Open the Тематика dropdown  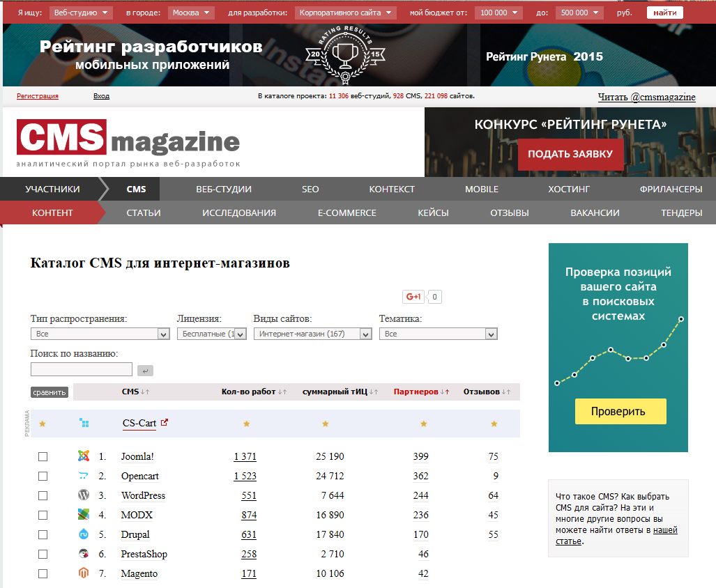click(439, 334)
